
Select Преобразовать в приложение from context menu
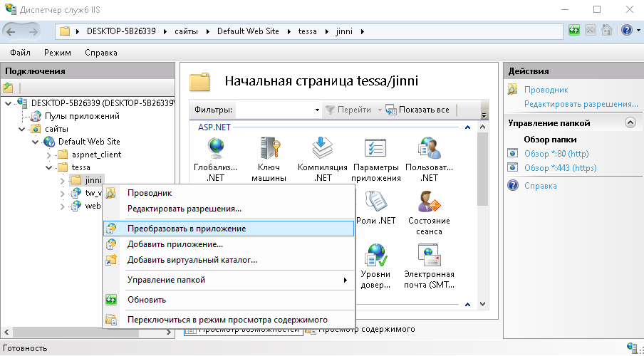click(x=187, y=229)
